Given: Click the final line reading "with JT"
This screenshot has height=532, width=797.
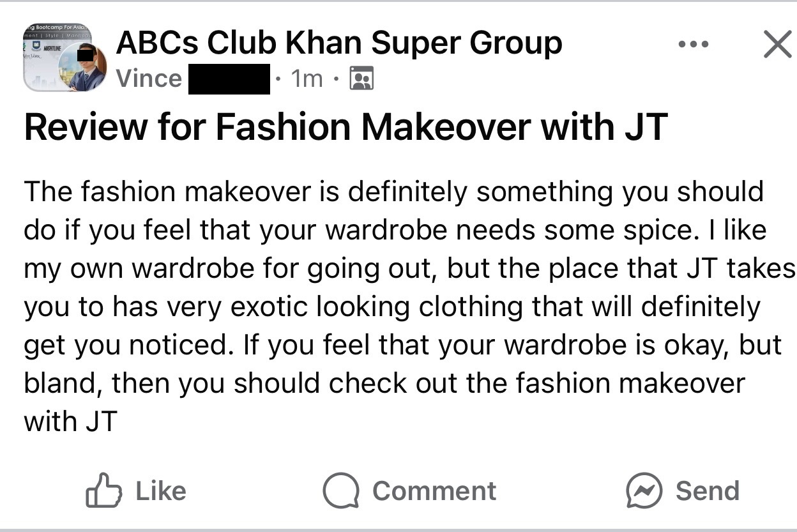Looking at the screenshot, I should (x=70, y=422).
